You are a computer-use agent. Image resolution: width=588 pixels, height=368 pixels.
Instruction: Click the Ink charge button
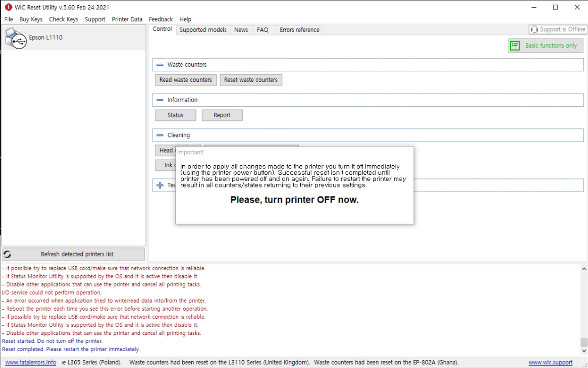point(166,165)
